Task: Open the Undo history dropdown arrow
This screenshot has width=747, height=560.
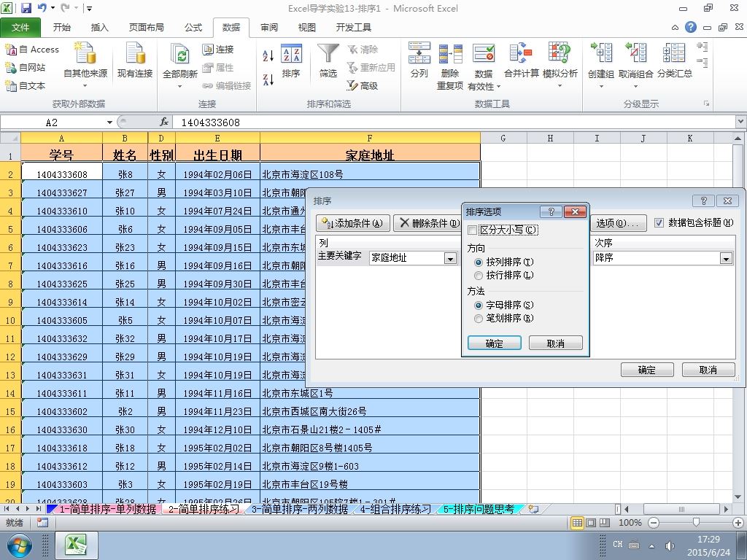Action: click(x=53, y=8)
